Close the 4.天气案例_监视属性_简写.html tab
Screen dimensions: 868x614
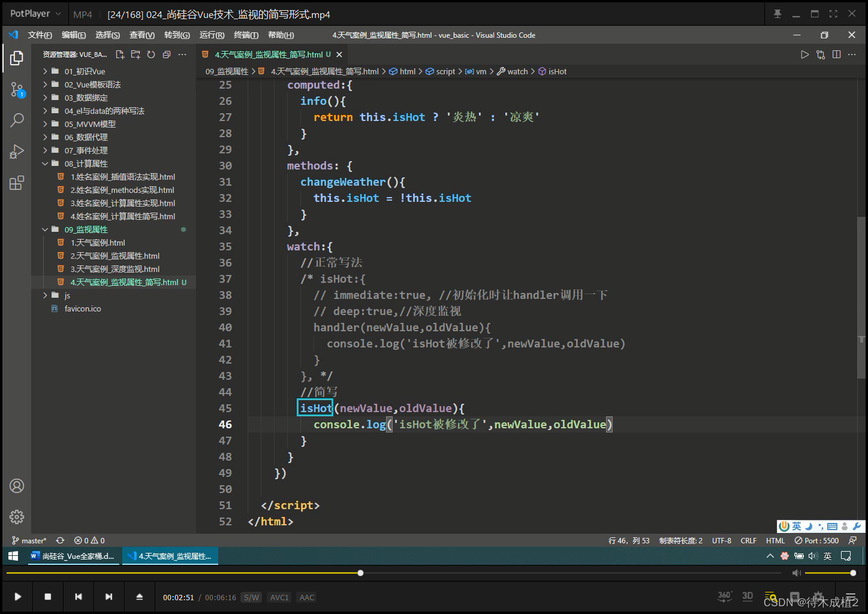point(339,55)
